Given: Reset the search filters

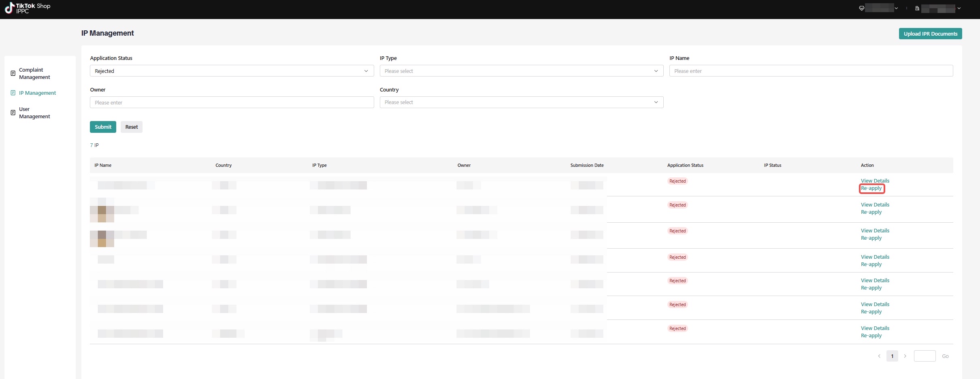Looking at the screenshot, I should [132, 127].
